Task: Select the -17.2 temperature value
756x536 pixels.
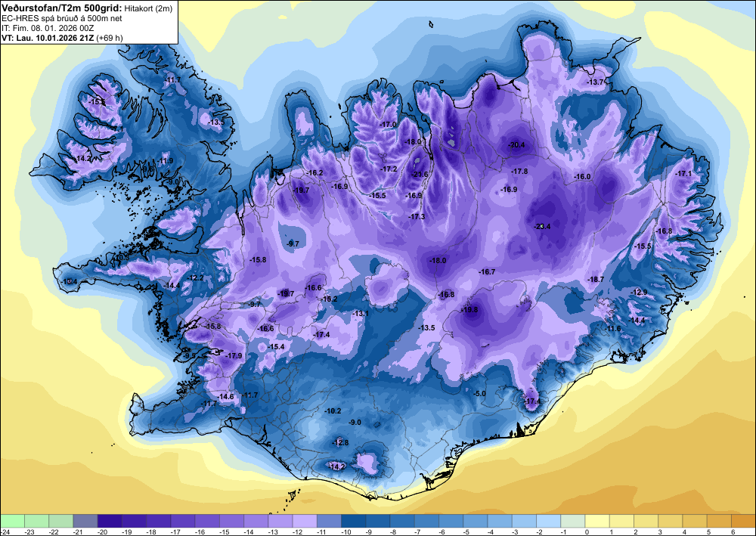Action: click(389, 169)
